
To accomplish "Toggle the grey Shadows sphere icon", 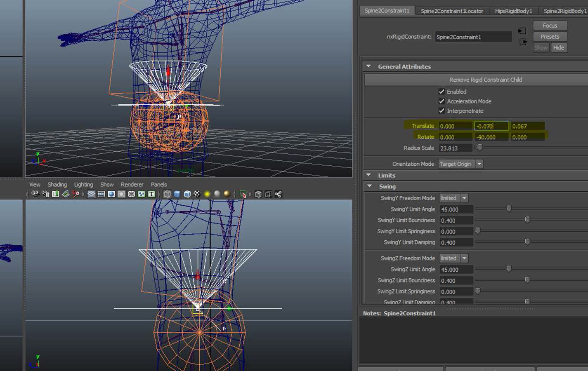I will 217,194.
